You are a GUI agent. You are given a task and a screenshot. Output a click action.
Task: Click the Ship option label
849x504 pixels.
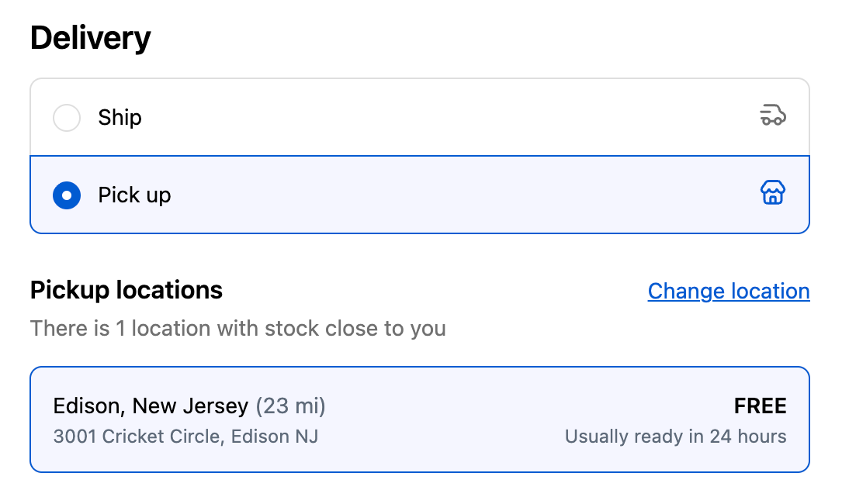point(120,117)
